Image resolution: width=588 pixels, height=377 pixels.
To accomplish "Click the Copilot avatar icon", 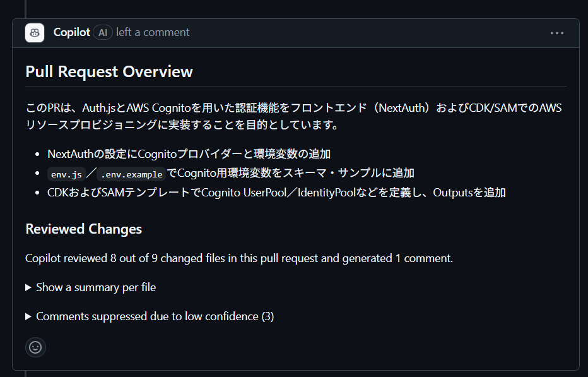I will point(35,33).
